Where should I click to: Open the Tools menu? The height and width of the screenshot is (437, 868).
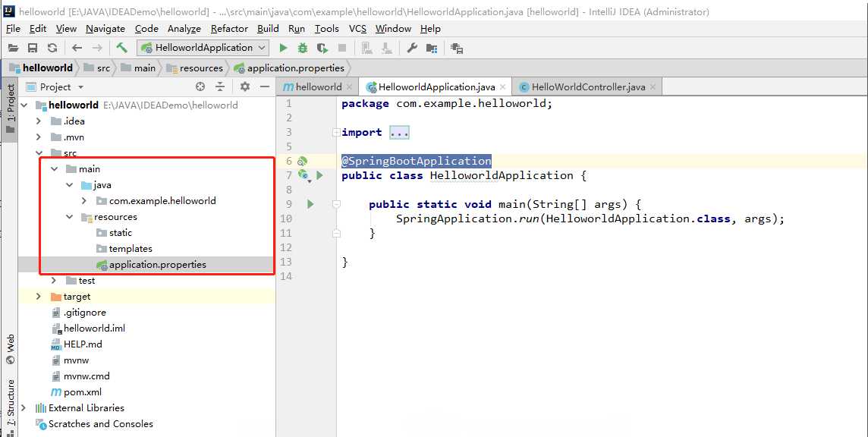(x=326, y=29)
